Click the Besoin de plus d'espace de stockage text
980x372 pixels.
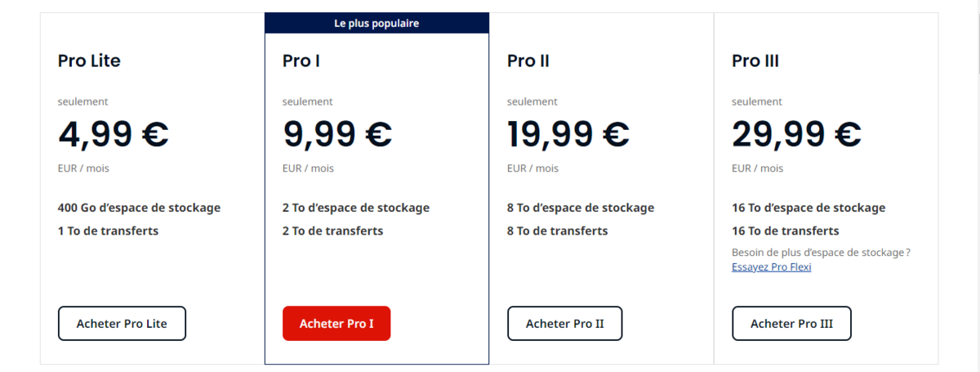(821, 252)
